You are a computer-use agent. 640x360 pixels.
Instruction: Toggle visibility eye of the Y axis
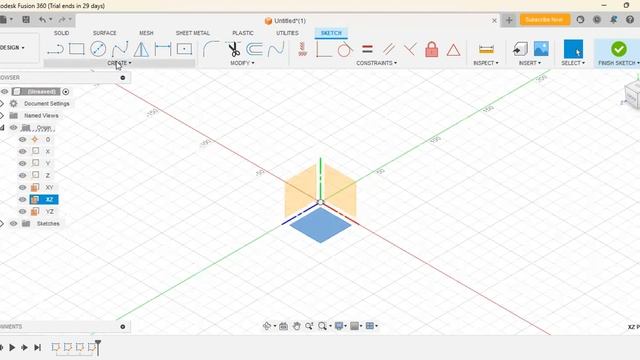22,163
